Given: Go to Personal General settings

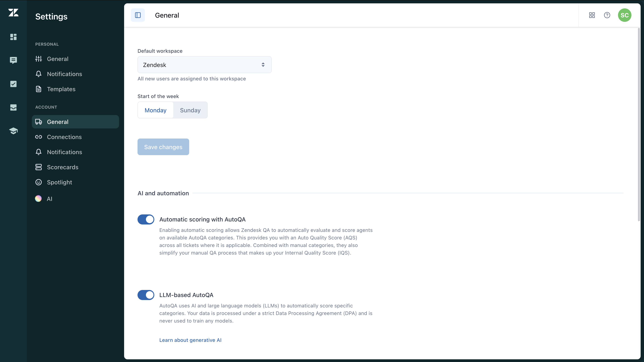Looking at the screenshot, I should (x=75, y=59).
